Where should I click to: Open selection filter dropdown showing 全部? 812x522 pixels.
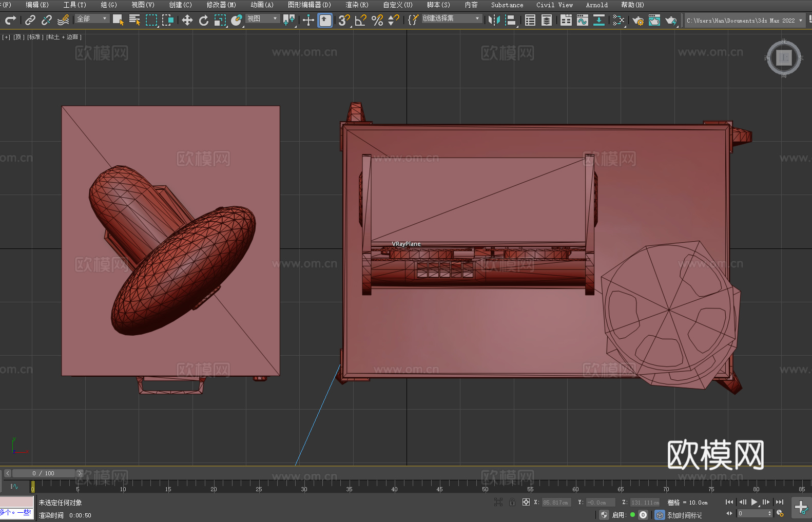tap(92, 18)
